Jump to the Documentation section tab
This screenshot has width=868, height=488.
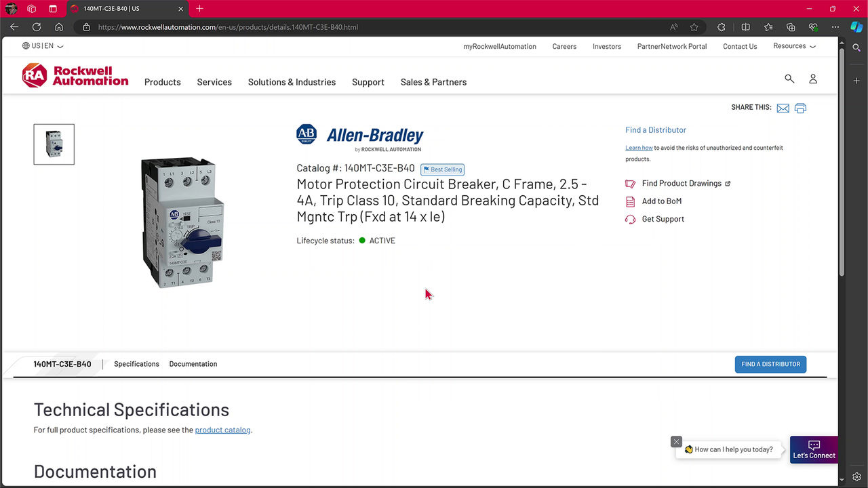193,364
